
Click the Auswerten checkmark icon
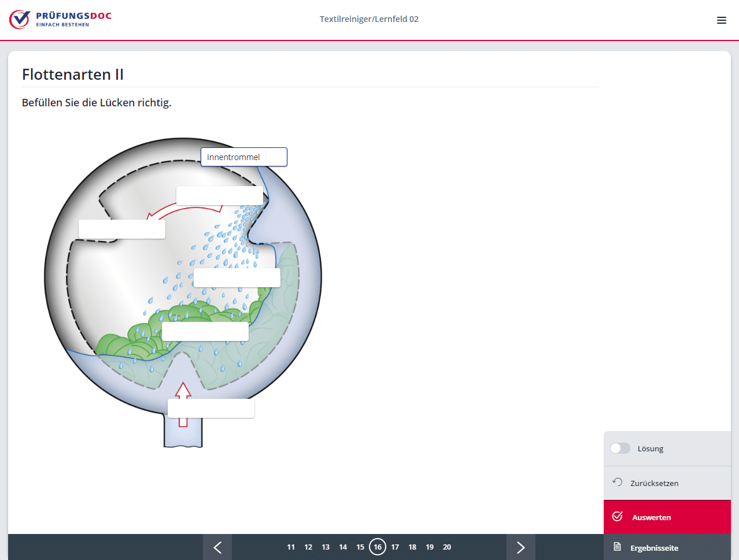coord(618,517)
